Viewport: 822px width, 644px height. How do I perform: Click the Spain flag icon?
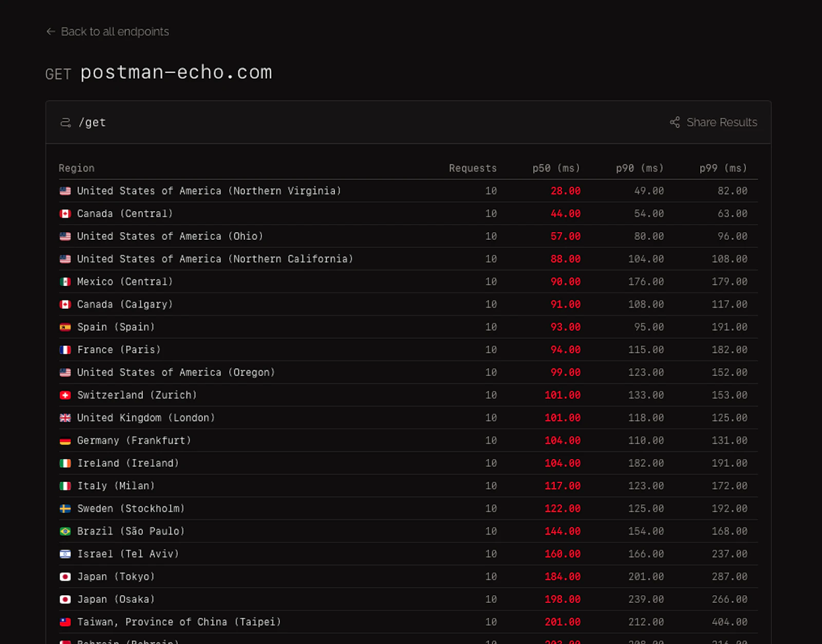click(x=65, y=327)
